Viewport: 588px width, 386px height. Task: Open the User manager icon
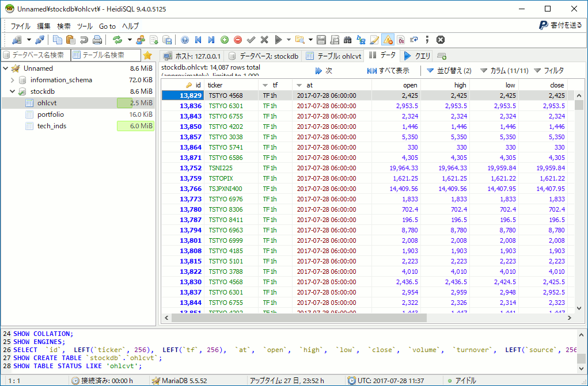141,40
